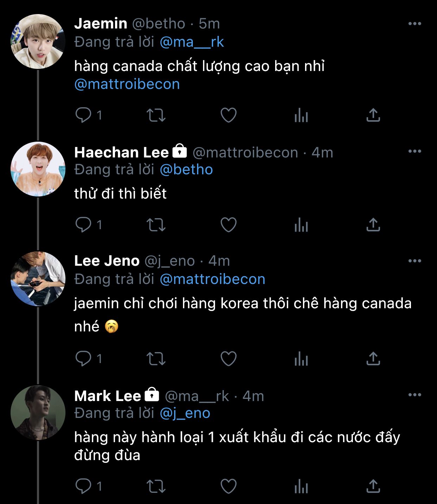Expand more menu on Mark Lee's tweet
The image size is (437, 504).
pyautogui.click(x=414, y=395)
